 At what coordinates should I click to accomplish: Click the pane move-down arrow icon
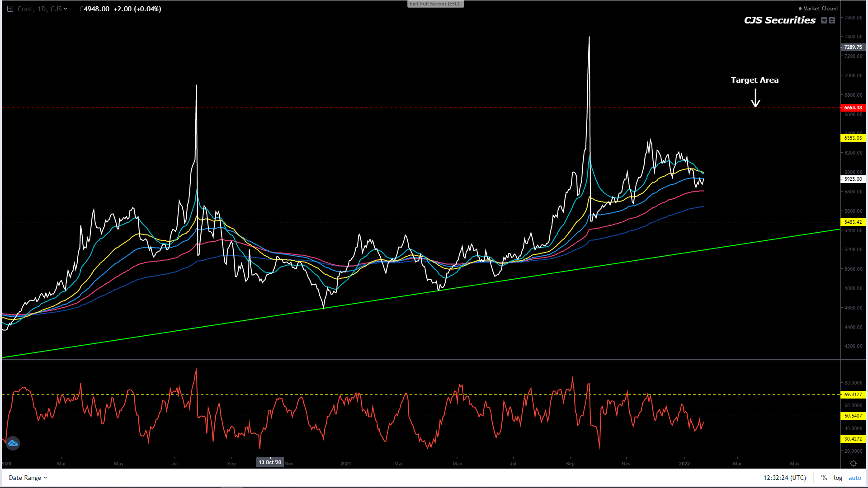[824, 20]
